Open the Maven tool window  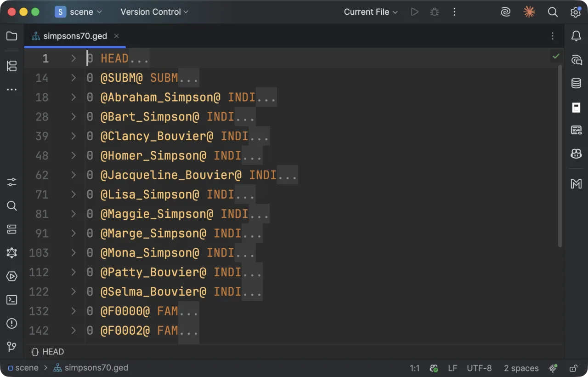pos(576,184)
